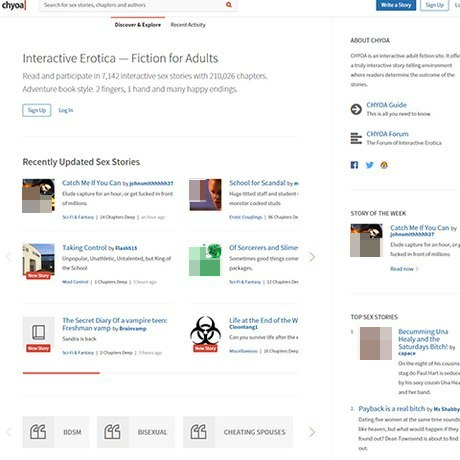
Task: Click the Erotic Couplings category tag
Action: pos(246,217)
